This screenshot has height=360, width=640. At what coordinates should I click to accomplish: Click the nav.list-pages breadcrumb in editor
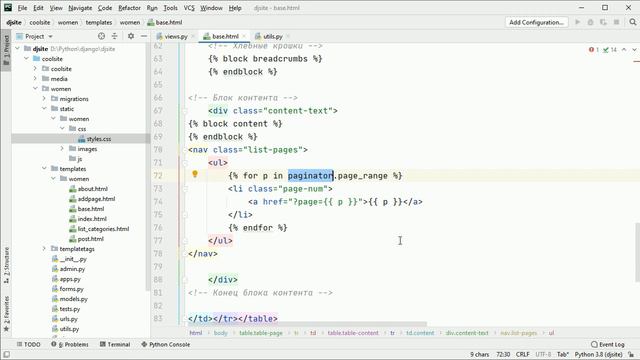pyautogui.click(x=518, y=333)
